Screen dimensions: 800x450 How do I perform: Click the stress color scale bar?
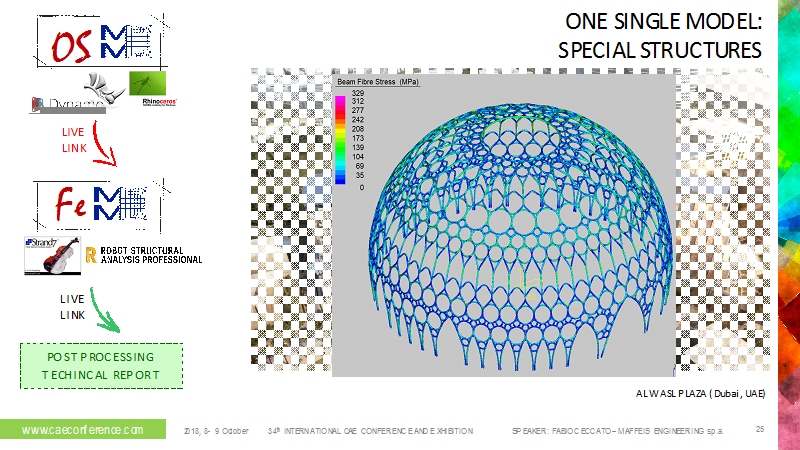pos(340,139)
